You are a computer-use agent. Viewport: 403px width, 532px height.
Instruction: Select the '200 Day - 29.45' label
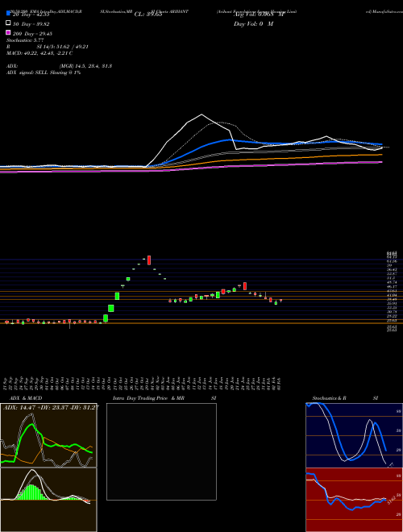coord(32,34)
